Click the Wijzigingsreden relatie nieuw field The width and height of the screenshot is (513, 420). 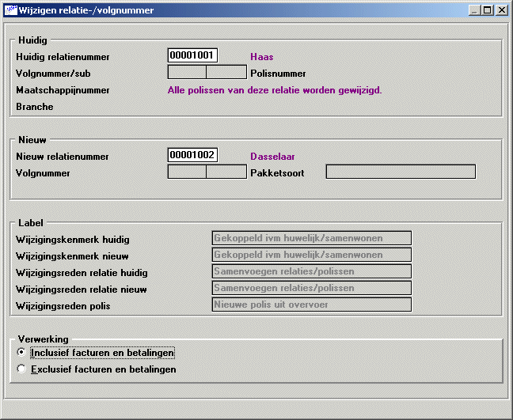point(312,288)
